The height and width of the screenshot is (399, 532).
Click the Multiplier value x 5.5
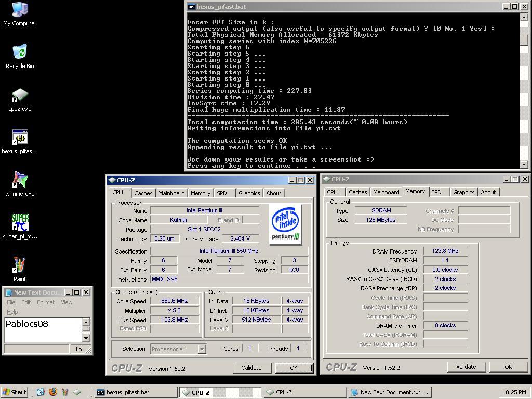click(175, 311)
